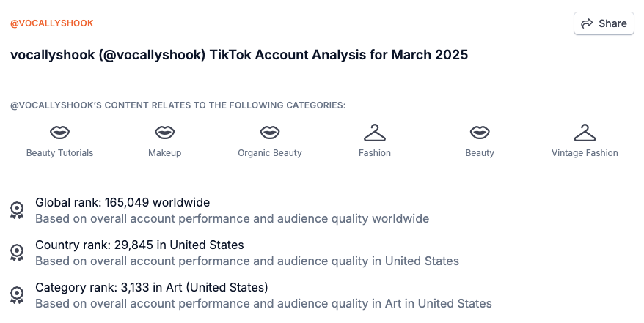Click the Fashion category label
644x323 pixels.
(375, 153)
